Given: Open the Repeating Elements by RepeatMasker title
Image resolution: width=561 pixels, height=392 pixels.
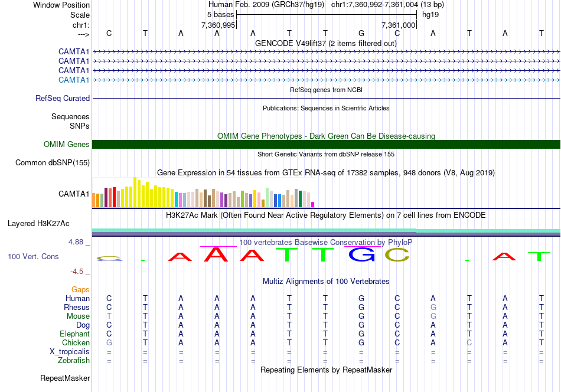Looking at the screenshot, I should 326,370.
